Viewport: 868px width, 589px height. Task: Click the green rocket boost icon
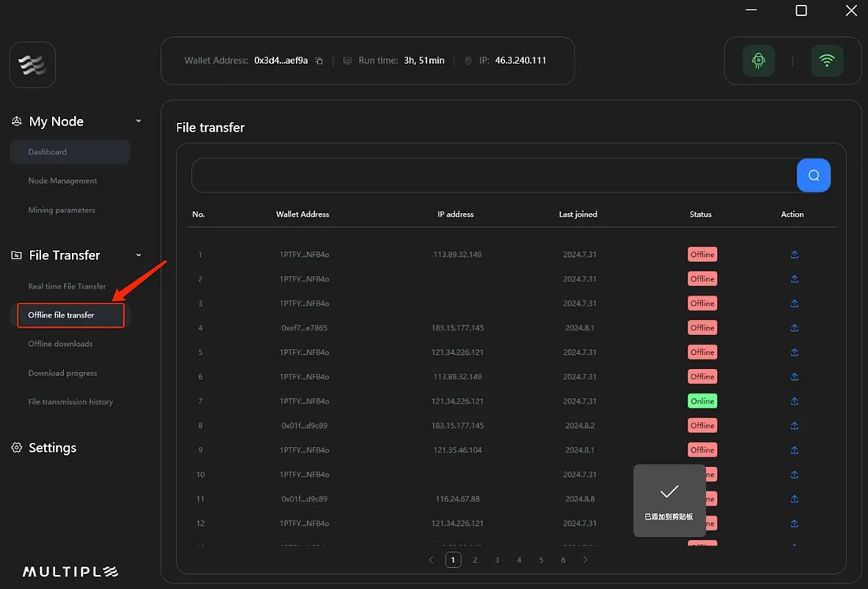click(x=758, y=61)
